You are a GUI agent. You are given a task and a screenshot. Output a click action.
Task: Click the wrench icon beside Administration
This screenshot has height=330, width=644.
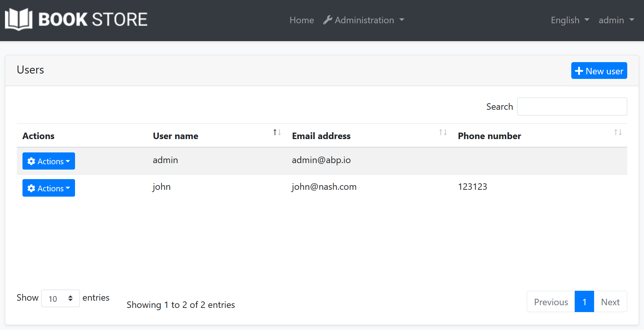tap(328, 20)
